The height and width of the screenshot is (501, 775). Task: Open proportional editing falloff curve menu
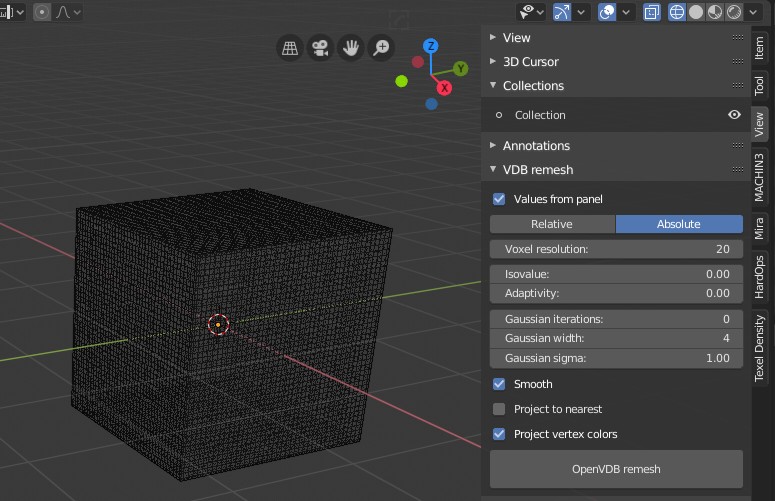tap(68, 12)
